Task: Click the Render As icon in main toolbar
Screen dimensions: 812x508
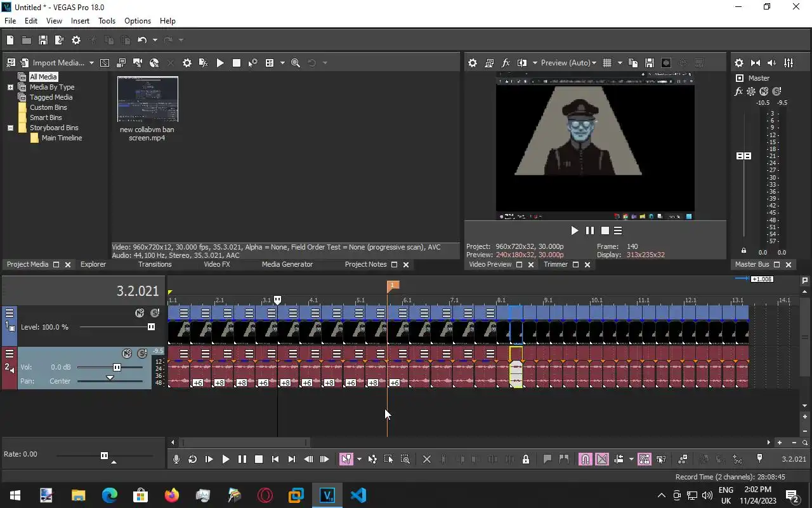Action: tap(60, 40)
